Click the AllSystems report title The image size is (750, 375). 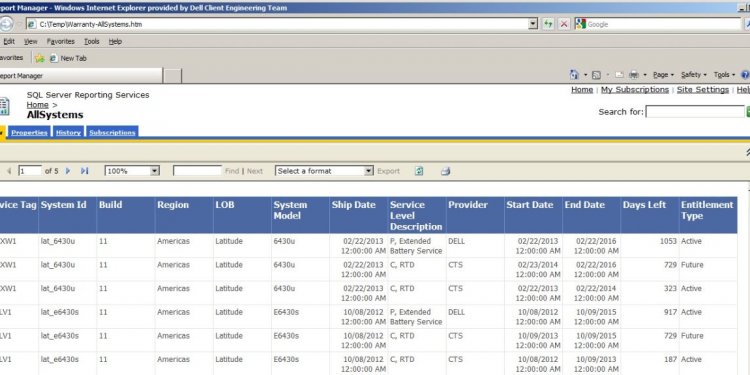pos(55,115)
